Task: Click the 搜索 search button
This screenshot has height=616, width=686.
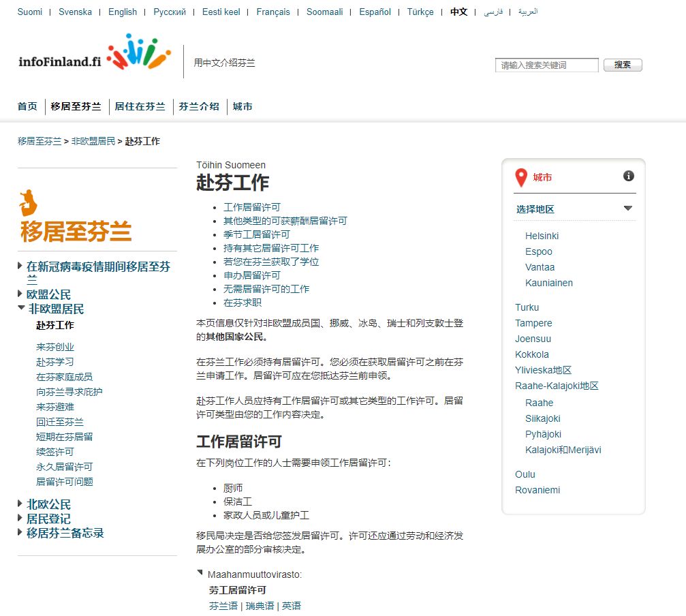Action: [x=622, y=65]
